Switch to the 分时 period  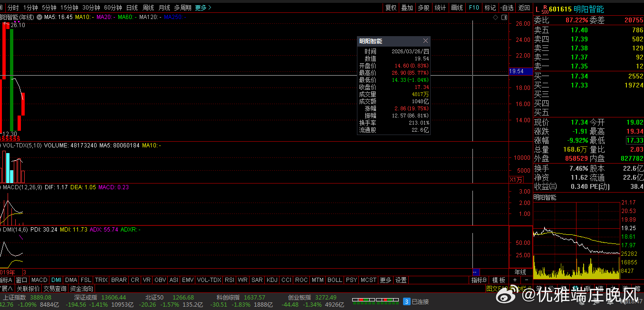click(13, 8)
